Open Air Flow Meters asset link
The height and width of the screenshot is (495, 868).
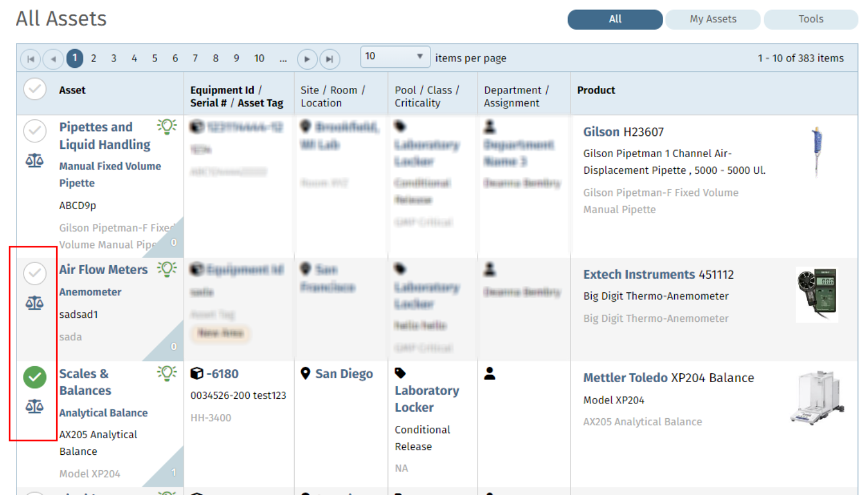click(x=103, y=269)
